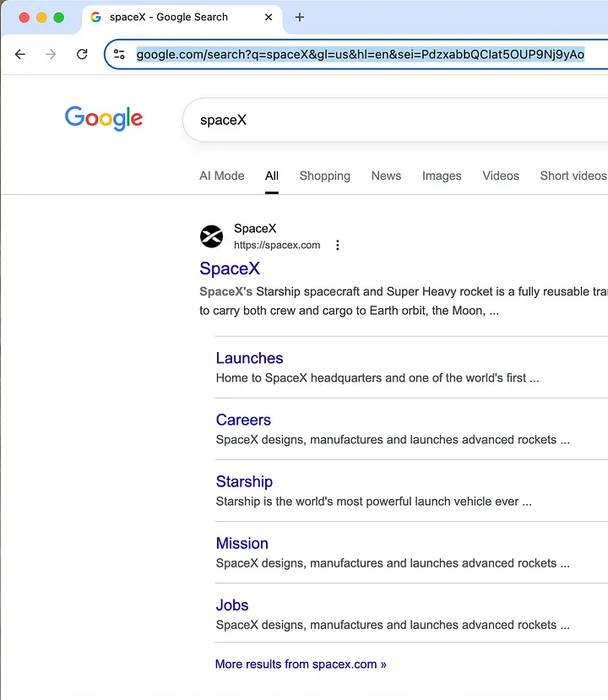Switch to Shopping results
Viewport: 608px width, 700px height.
(324, 176)
